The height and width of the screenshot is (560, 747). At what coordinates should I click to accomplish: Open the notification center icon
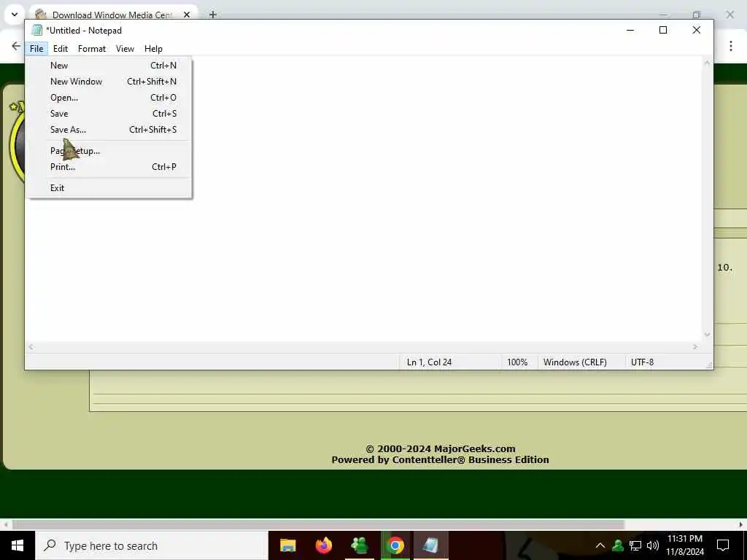723,545
